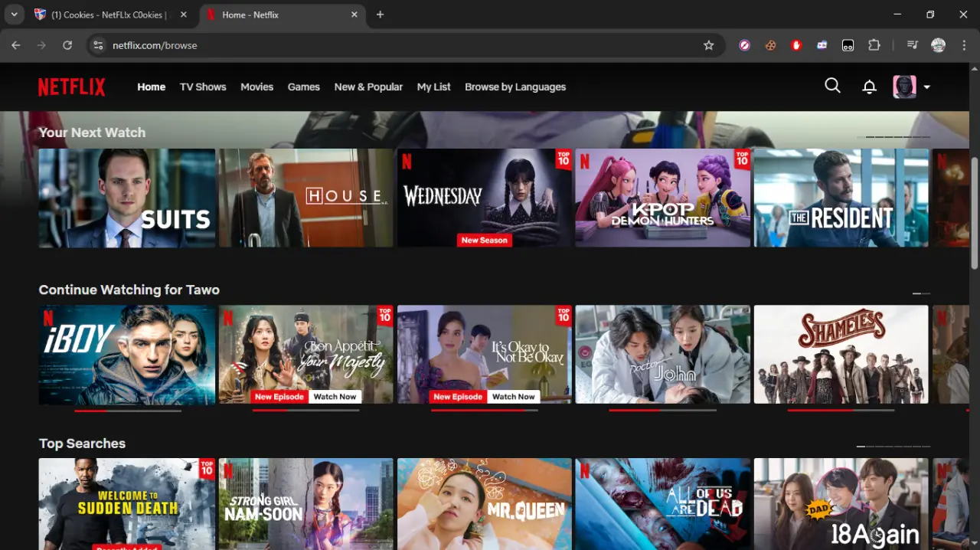Viewport: 980px width, 550px height.
Task: Click the Top Searches heading
Action: 82,444
